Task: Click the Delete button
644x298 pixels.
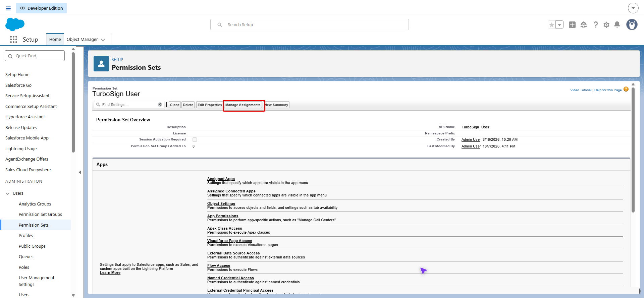Action: [x=188, y=105]
